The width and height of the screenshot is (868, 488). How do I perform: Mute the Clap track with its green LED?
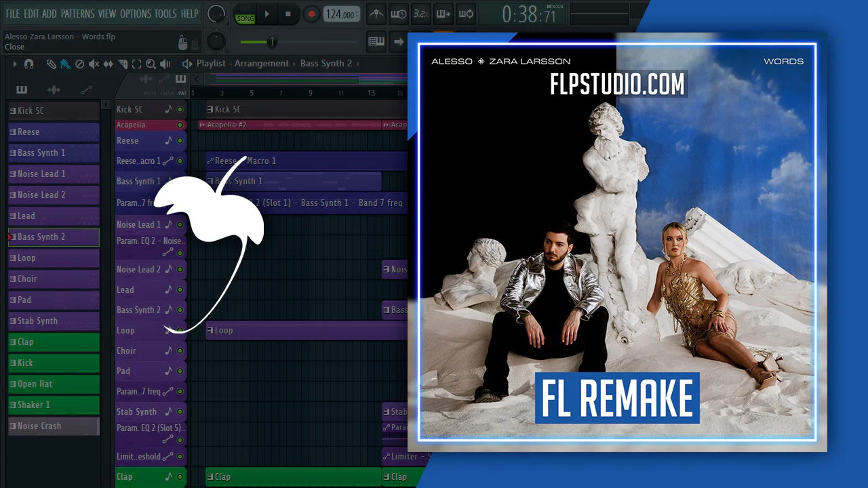[180, 476]
